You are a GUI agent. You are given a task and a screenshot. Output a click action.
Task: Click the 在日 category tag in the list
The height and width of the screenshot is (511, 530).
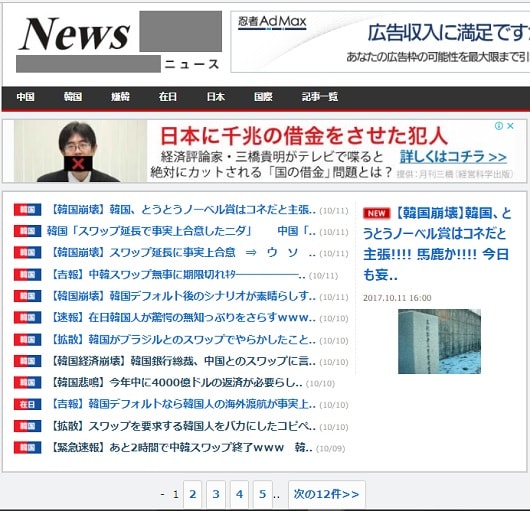click(27, 404)
